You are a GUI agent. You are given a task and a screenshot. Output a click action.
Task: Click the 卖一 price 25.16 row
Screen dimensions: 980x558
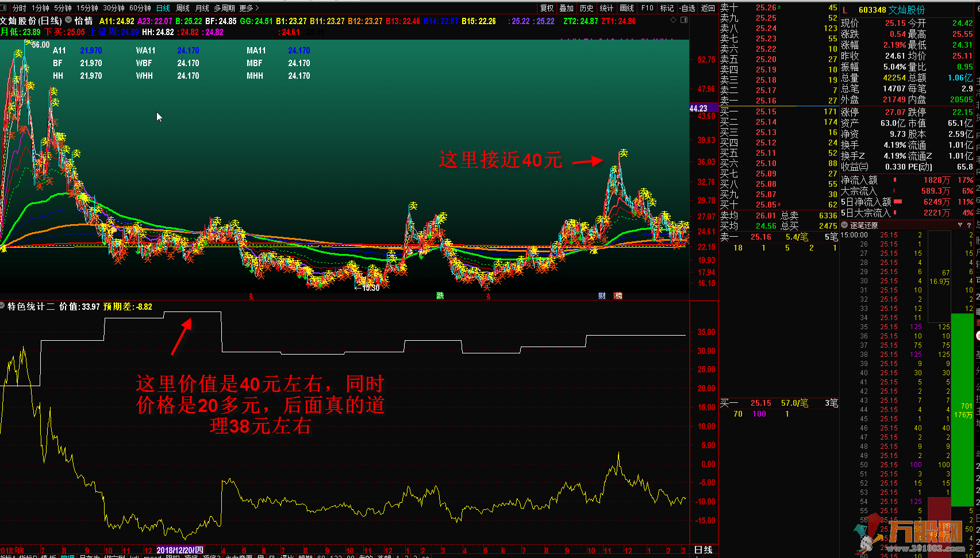[779, 101]
